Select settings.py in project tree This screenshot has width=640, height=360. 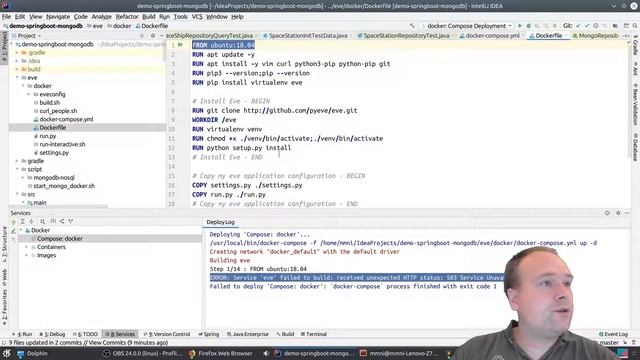54,153
